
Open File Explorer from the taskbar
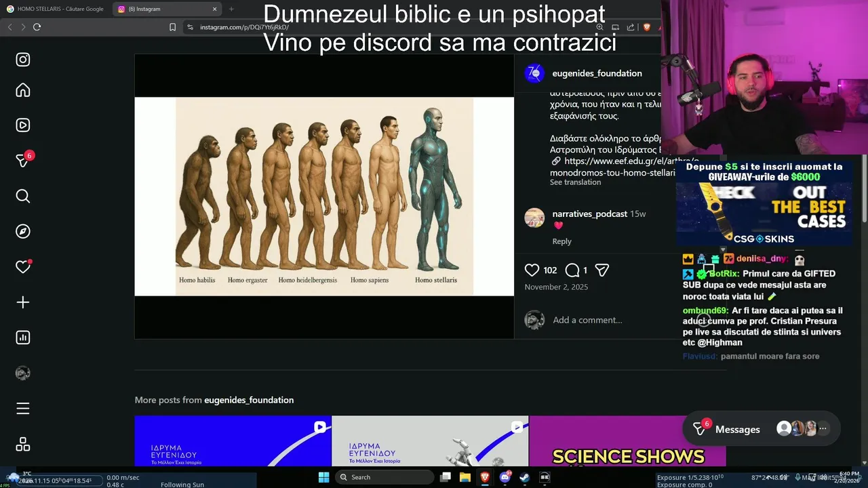coord(465,477)
